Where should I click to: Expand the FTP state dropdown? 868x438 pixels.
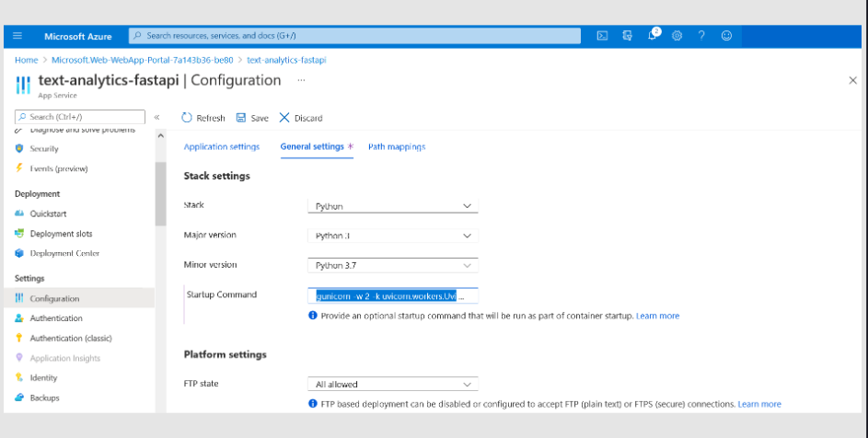pyautogui.click(x=393, y=385)
